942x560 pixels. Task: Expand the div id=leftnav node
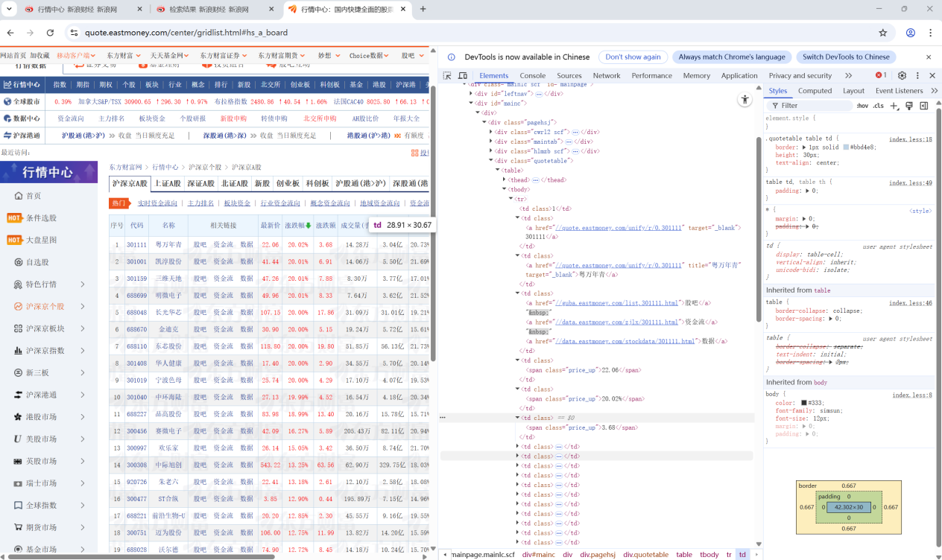(x=471, y=94)
